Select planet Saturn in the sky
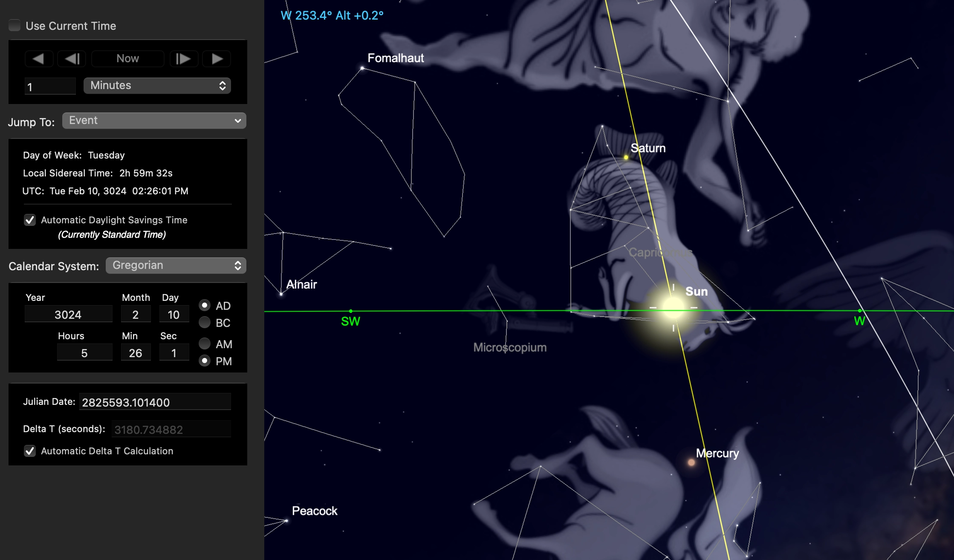 626,157
